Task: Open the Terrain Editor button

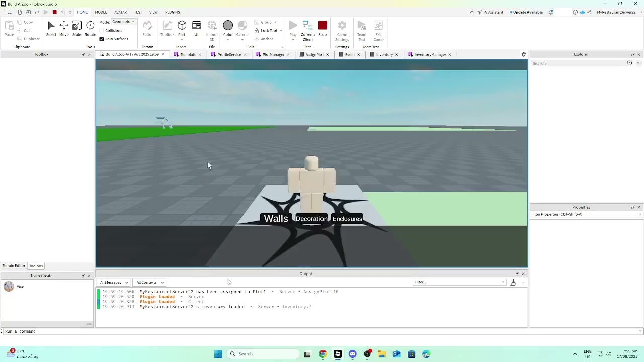Action: [x=147, y=29]
